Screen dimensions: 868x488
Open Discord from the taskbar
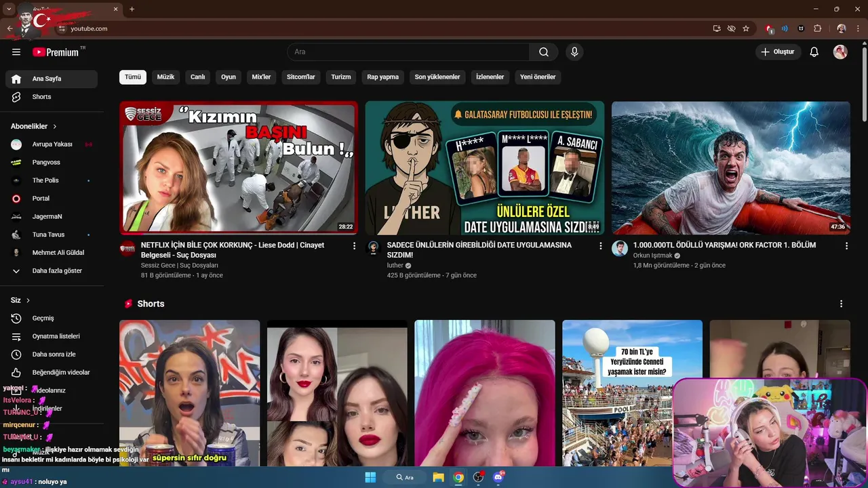pyautogui.click(x=498, y=477)
